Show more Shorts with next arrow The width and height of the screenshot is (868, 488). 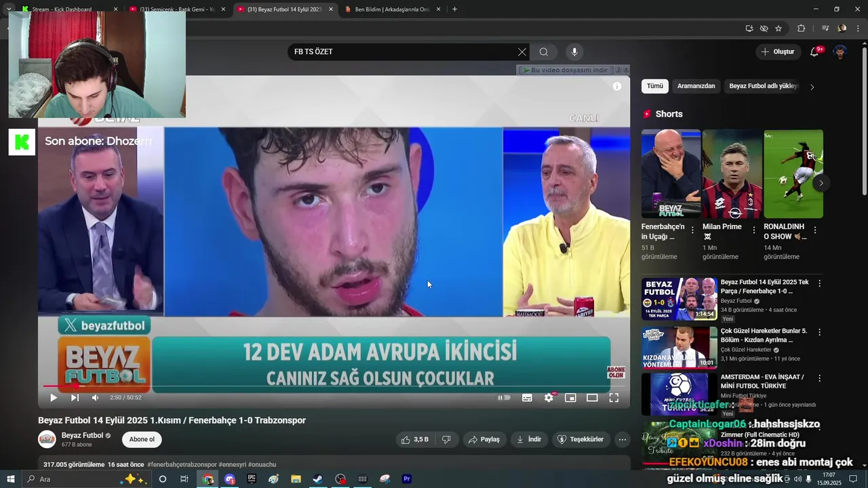point(821,183)
